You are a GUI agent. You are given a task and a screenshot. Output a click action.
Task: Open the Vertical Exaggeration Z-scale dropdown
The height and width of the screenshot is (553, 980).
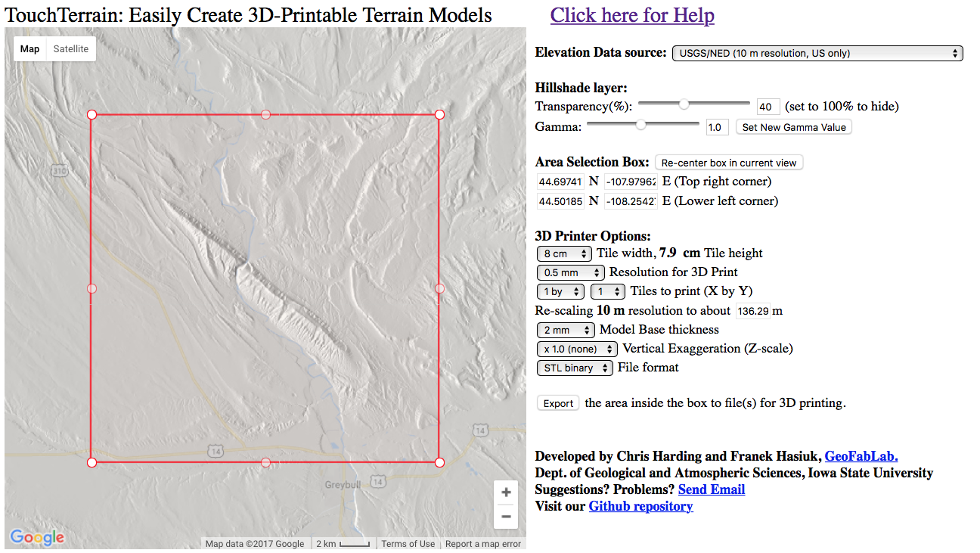(578, 349)
